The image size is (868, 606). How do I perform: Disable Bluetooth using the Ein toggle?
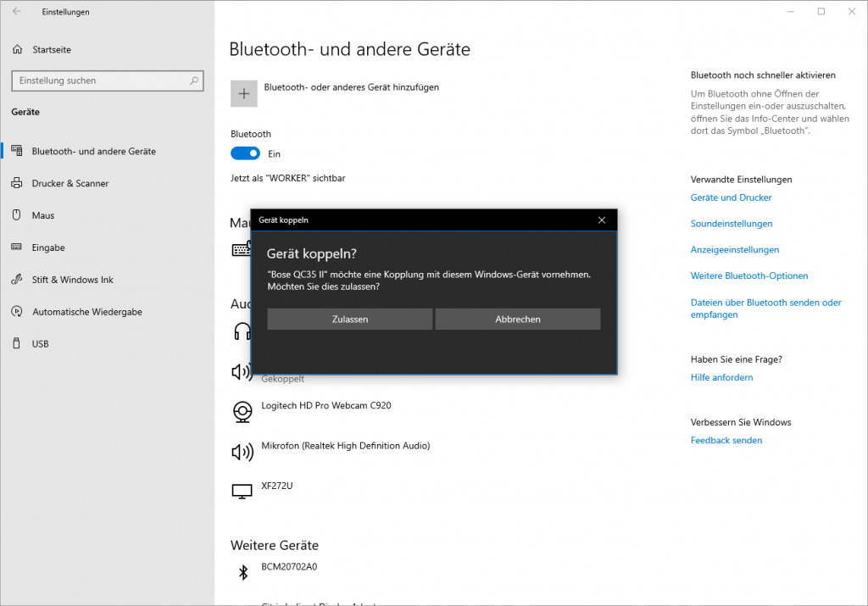click(x=245, y=153)
